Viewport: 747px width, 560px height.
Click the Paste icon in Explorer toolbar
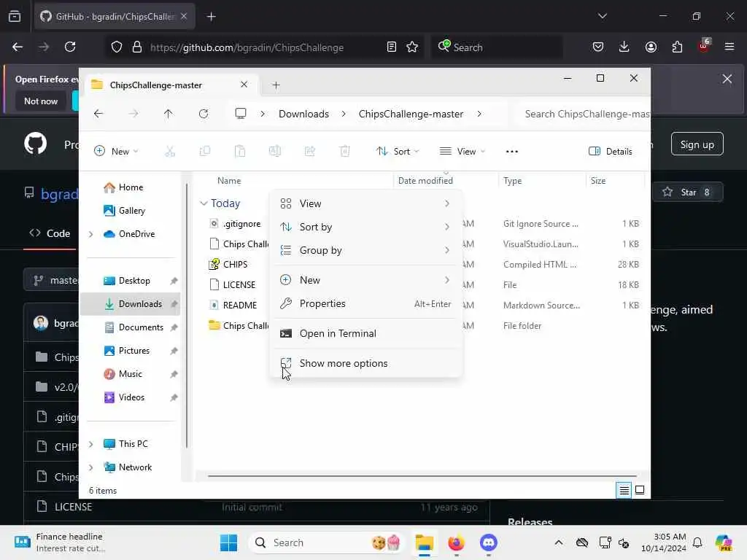240,152
